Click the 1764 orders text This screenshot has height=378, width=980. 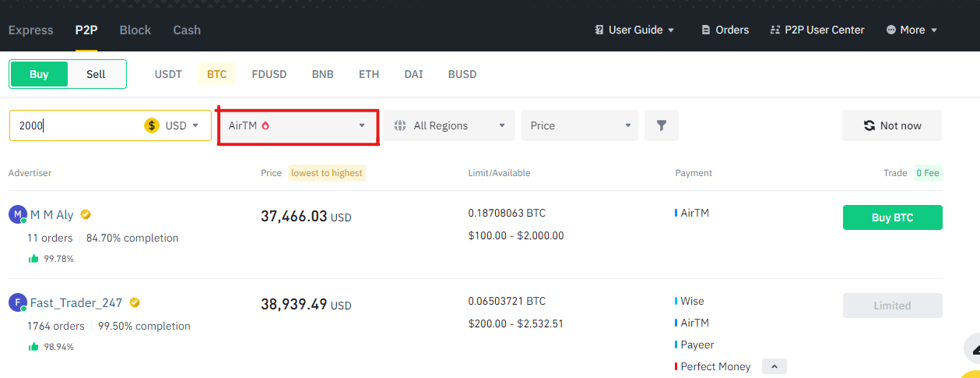point(56,326)
